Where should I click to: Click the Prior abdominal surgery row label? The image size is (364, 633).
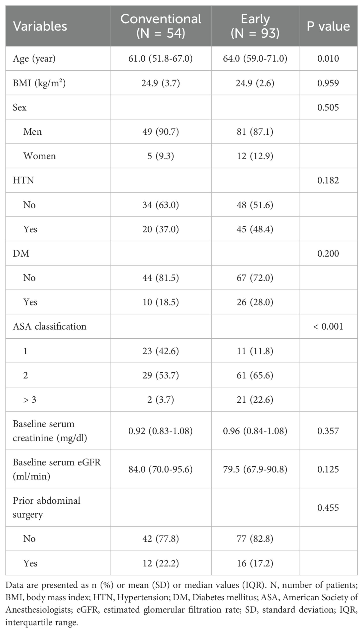click(x=47, y=508)
